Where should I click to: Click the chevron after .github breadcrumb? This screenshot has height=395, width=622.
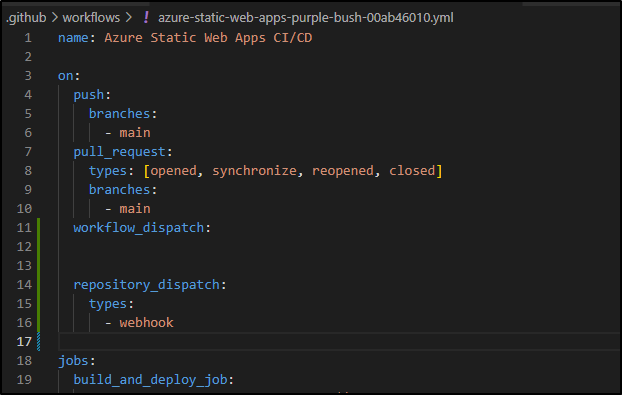[x=55, y=18]
